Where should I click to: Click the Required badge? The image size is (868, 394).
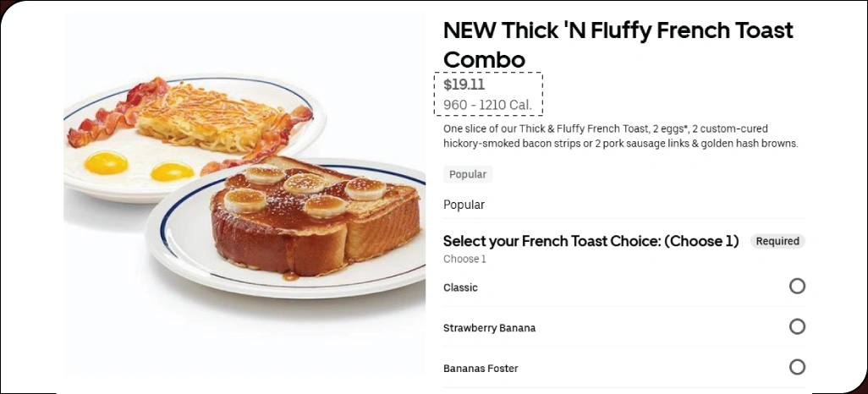(777, 242)
